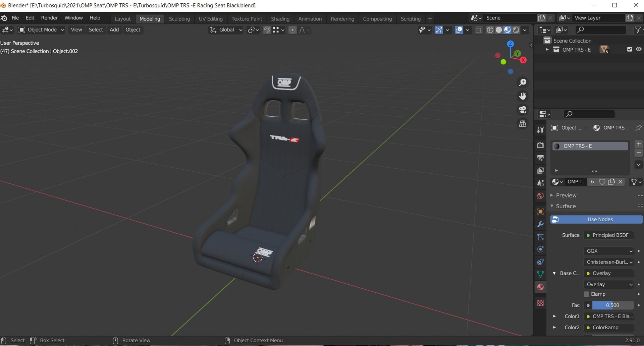Viewport: 644px width, 346px height.
Task: Open the Tool properties tab
Action: pos(540,130)
